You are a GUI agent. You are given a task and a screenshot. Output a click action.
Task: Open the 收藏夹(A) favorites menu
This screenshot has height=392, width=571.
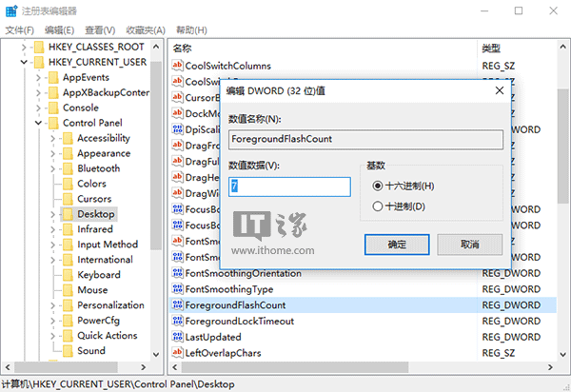pos(145,29)
